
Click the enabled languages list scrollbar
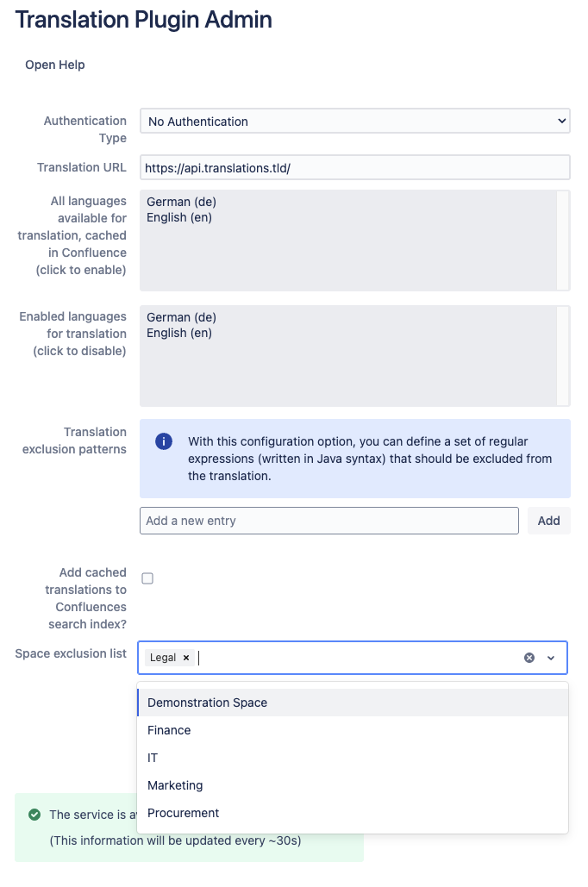pyautogui.click(x=563, y=355)
